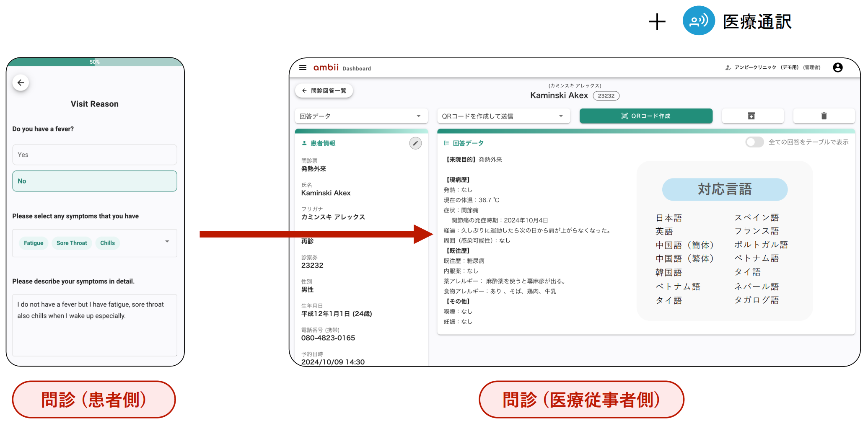
Task: Click the trash delete icon button
Action: (824, 116)
